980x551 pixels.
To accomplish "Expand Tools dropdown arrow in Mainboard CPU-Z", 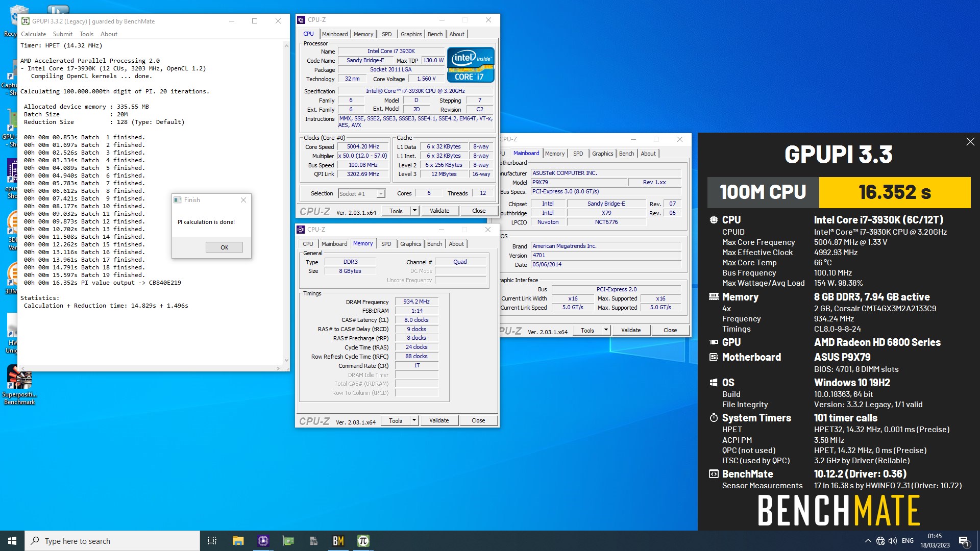I will [606, 330].
